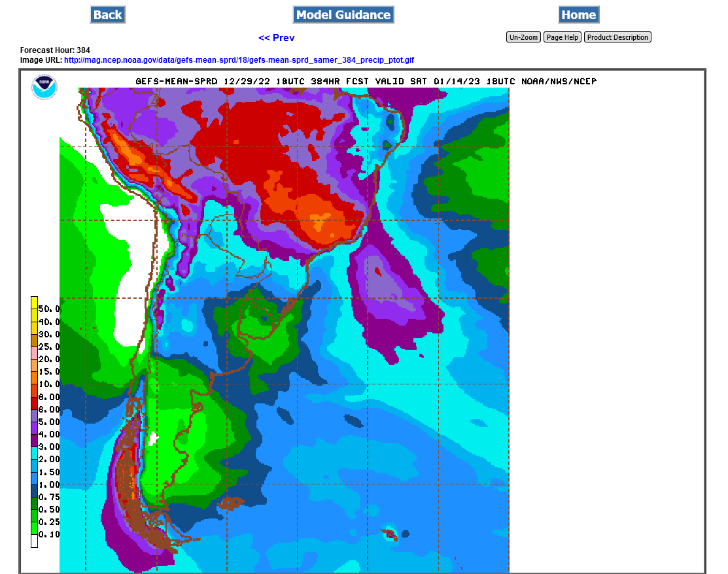Click the 6.00 value in the legend

[x=49, y=409]
